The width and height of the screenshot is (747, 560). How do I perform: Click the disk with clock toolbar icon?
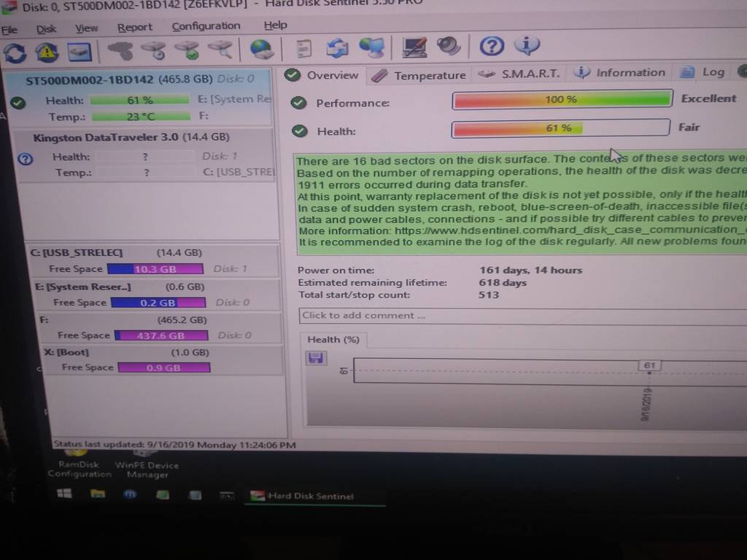point(153,50)
